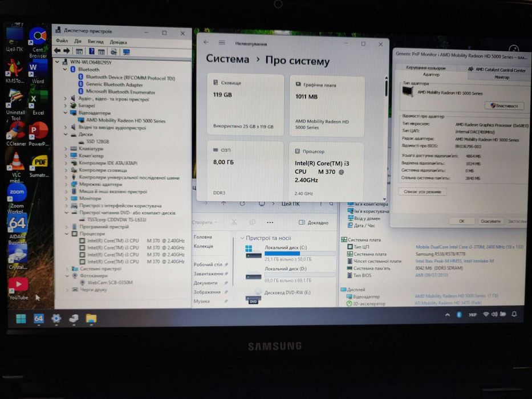Click the Back arrow in Device Manager toolbar
Screen dimensions: 532x399
tap(58, 51)
